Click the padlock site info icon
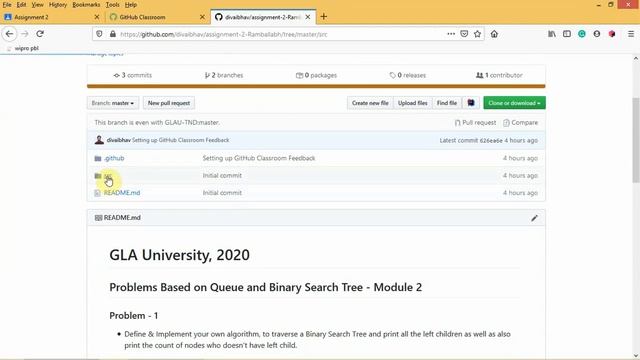The height and width of the screenshot is (360, 640). [x=113, y=34]
